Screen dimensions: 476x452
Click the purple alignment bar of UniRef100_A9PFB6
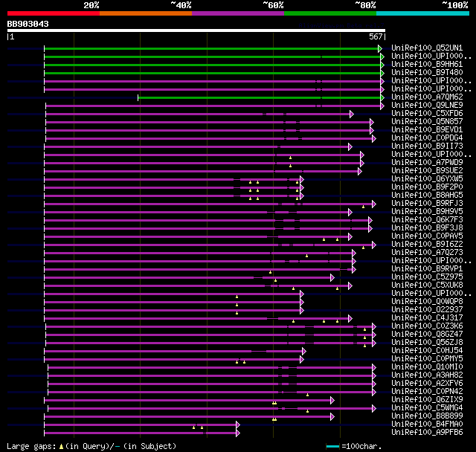point(141,433)
